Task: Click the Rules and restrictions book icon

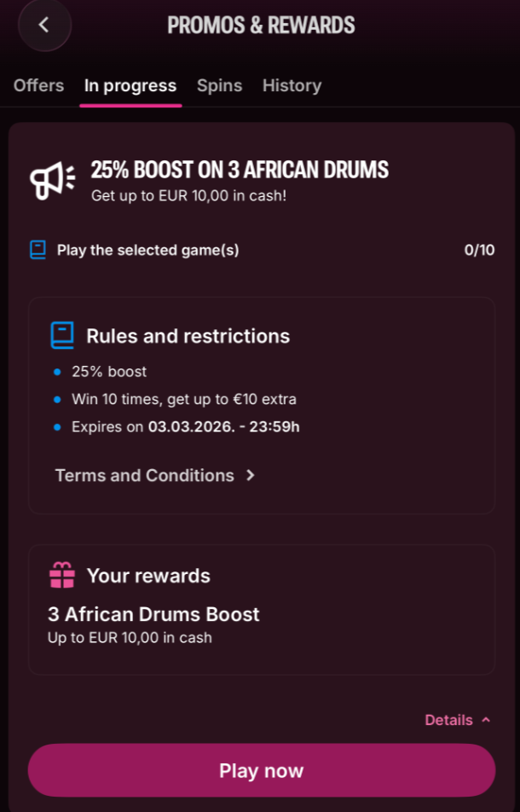Action: [x=62, y=335]
